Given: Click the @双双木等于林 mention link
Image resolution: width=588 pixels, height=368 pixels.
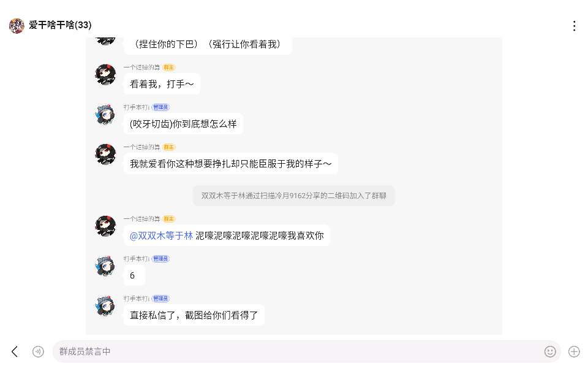Looking at the screenshot, I should pos(162,236).
